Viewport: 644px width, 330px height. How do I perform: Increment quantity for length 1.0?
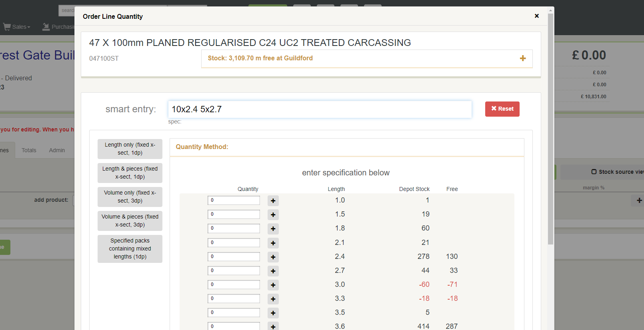point(273,201)
